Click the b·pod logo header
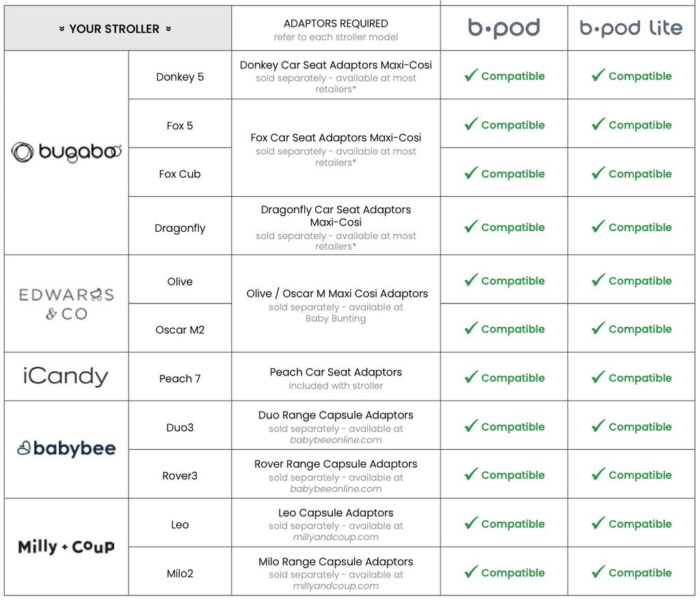 point(504,28)
